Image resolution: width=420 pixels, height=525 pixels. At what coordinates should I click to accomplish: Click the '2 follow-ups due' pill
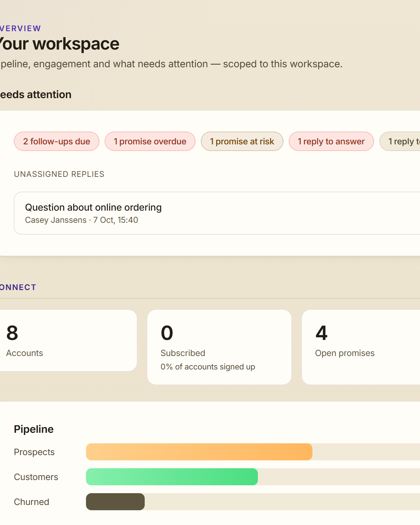[x=56, y=141]
